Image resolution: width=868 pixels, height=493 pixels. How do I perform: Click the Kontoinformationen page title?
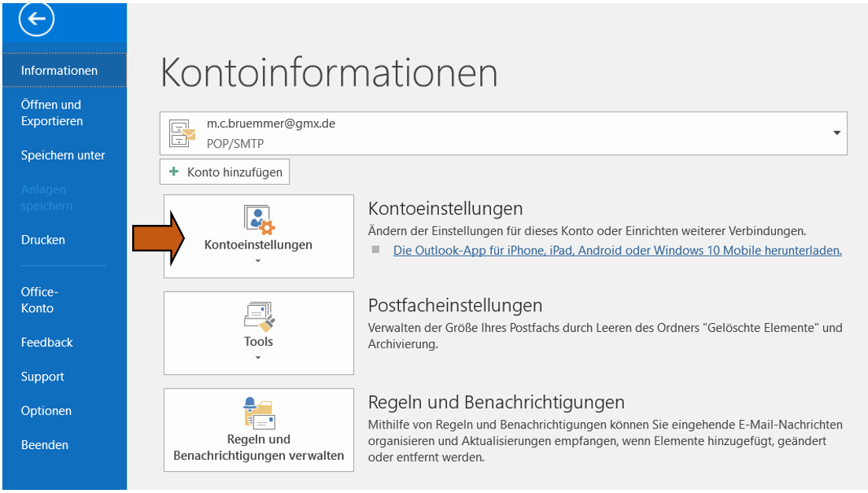(329, 72)
